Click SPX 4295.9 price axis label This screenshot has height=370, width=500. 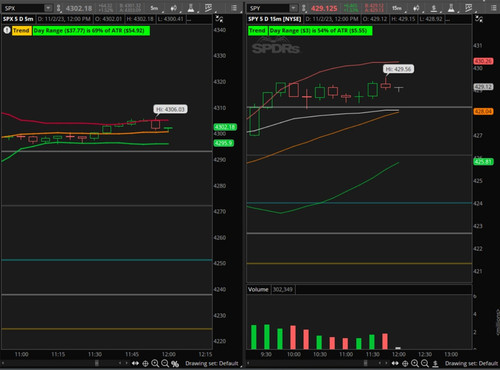224,143
